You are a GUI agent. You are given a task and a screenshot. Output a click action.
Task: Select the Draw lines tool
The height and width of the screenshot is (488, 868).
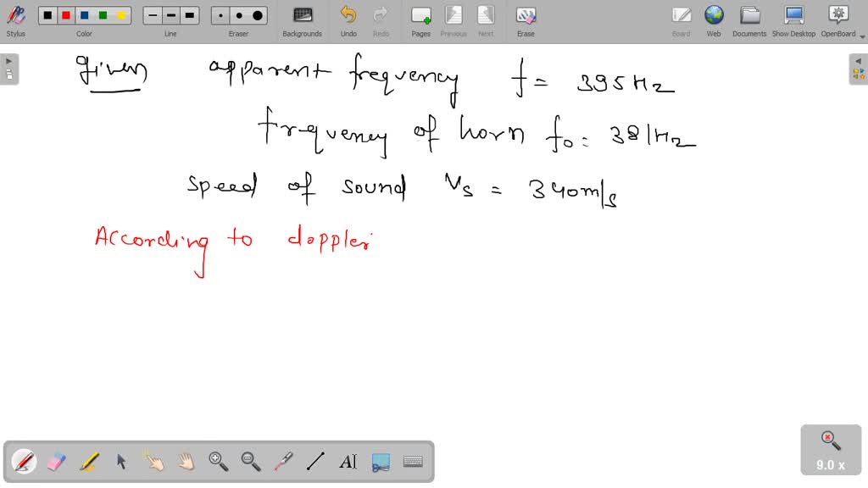click(315, 461)
